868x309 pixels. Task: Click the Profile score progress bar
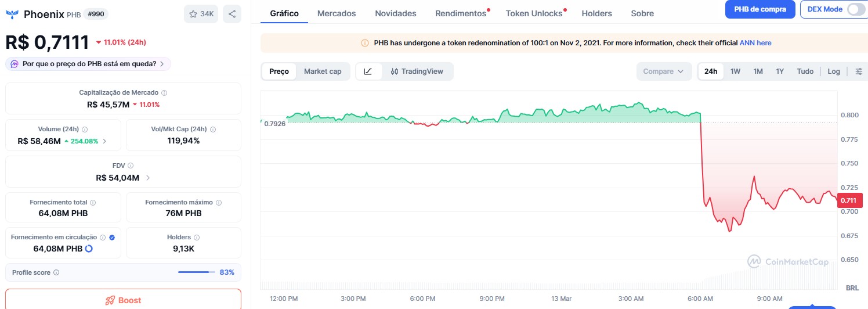[x=196, y=272]
